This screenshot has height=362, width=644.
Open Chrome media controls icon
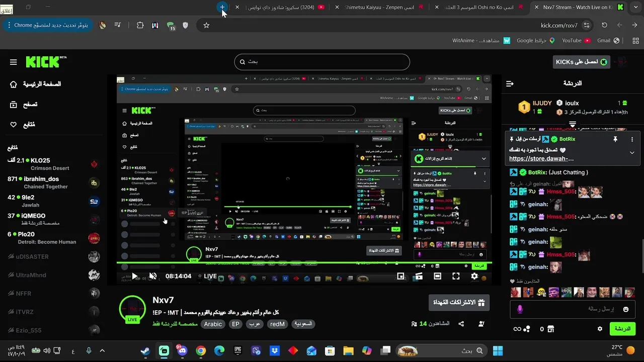pos(117,25)
